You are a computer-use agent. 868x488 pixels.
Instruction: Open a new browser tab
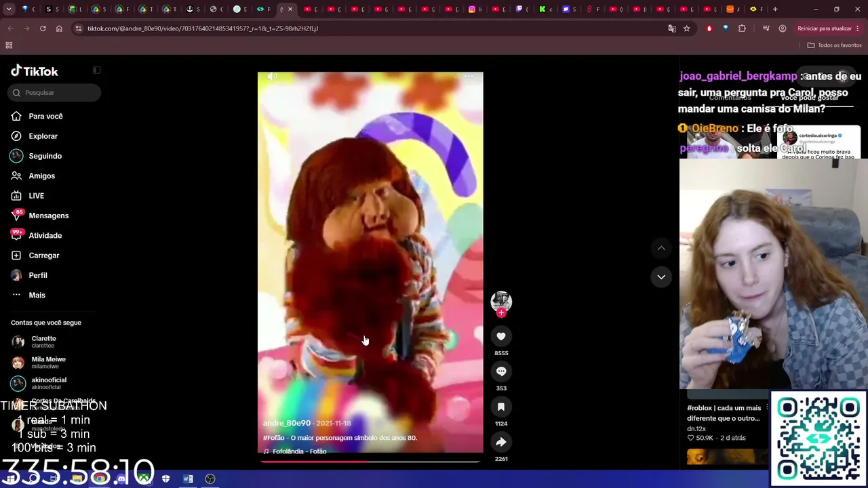pyautogui.click(x=775, y=9)
